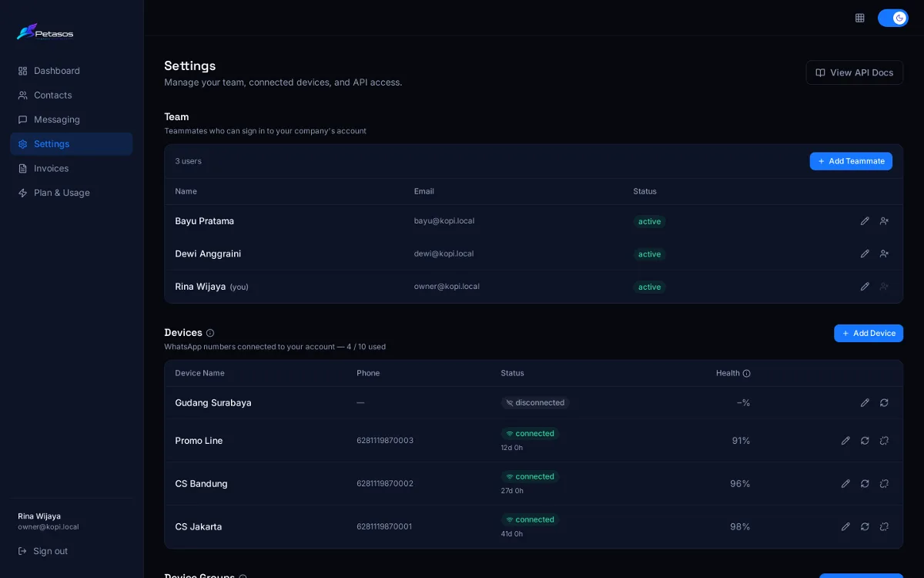924x578 pixels.
Task: Click the connected badge in the Promo Line row
Action: pyautogui.click(x=530, y=433)
